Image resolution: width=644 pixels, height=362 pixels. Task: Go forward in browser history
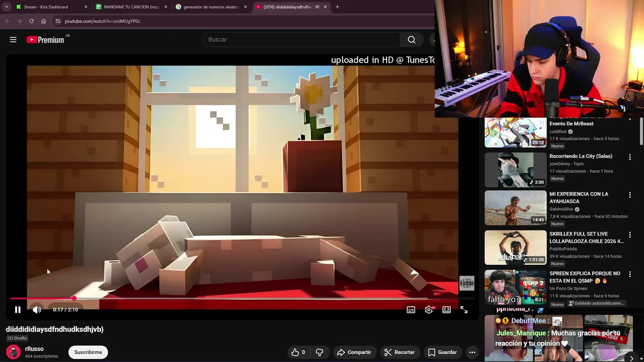click(x=19, y=21)
